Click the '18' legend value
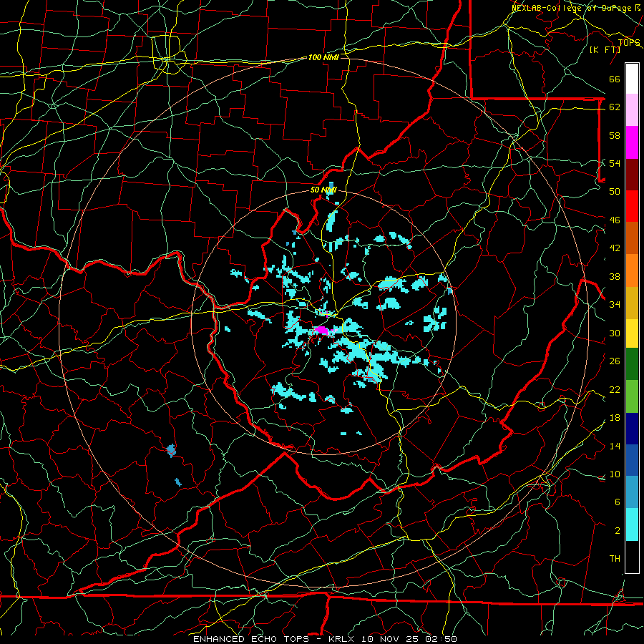The width and height of the screenshot is (644, 644). pyautogui.click(x=615, y=418)
